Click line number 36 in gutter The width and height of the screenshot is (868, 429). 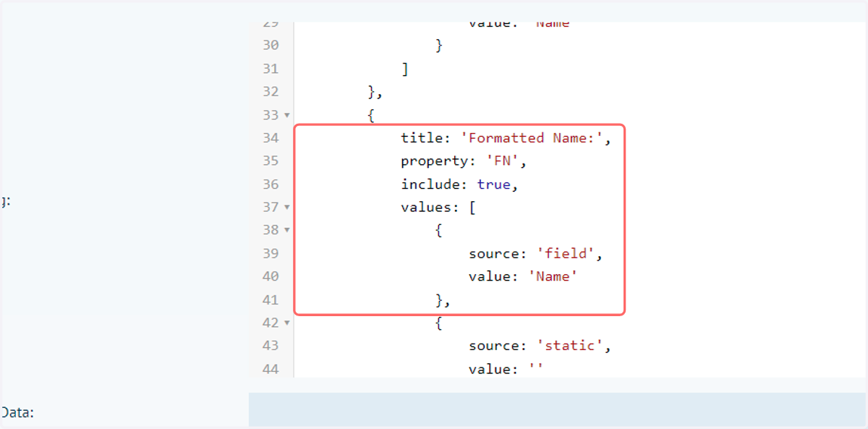coord(271,184)
